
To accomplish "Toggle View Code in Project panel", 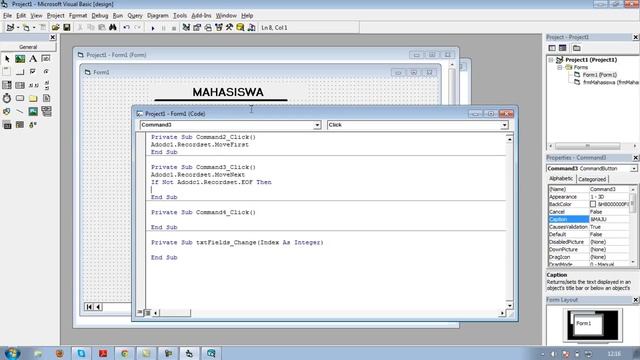I will point(552,48).
